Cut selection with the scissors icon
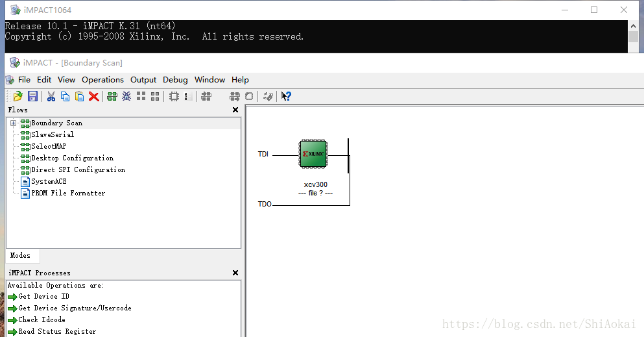 tap(51, 96)
